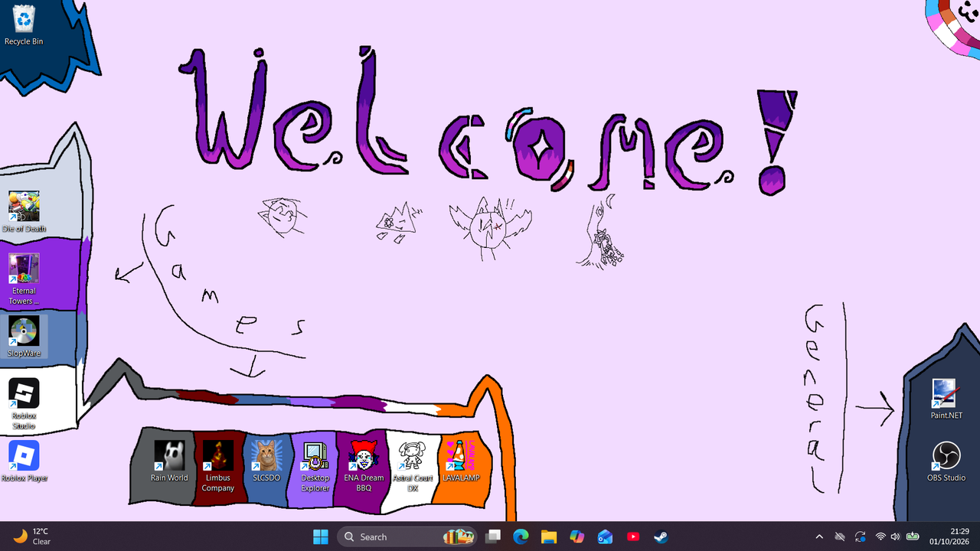Open the Windows Start menu
This screenshot has width=980, height=551.
click(321, 536)
